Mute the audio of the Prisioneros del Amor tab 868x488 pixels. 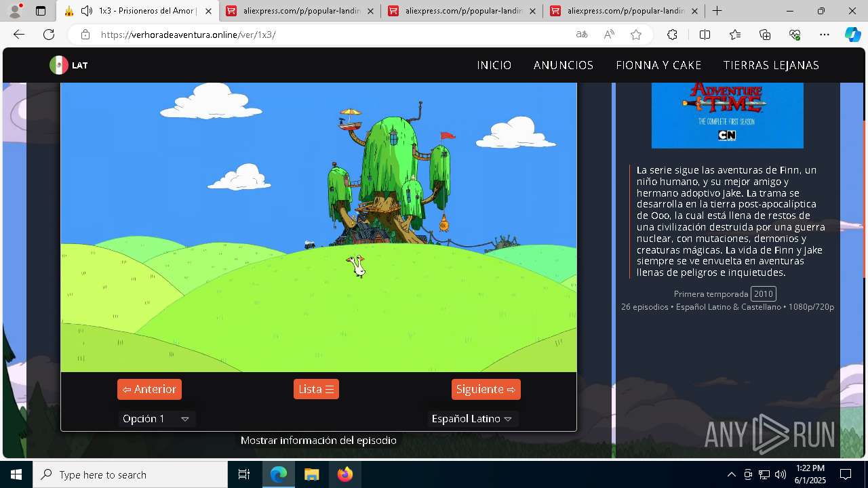pos(86,11)
